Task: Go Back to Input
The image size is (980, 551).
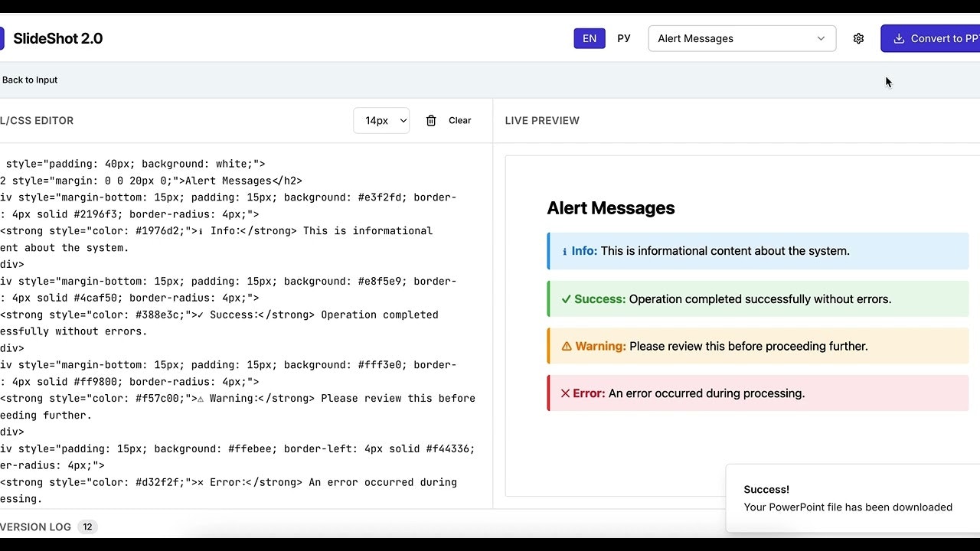Action: click(x=29, y=80)
